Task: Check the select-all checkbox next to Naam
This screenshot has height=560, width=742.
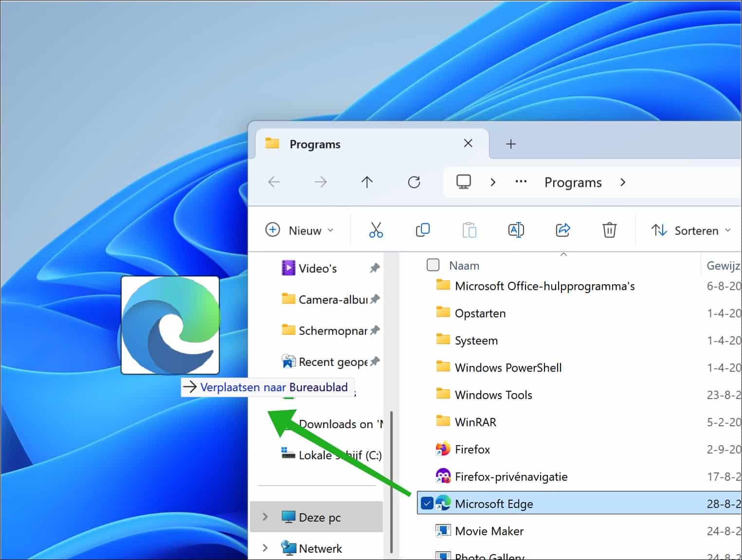Action: point(433,265)
